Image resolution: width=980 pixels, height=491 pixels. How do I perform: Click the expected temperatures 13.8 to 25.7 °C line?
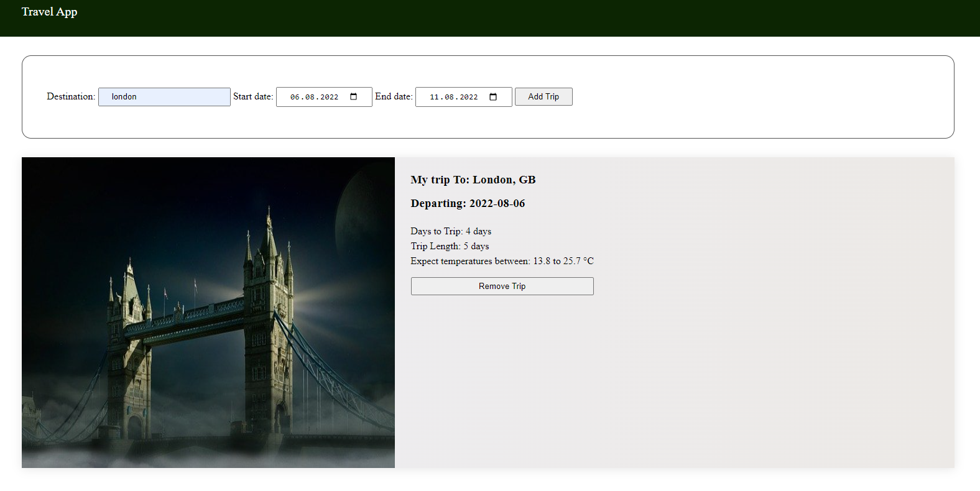click(502, 261)
